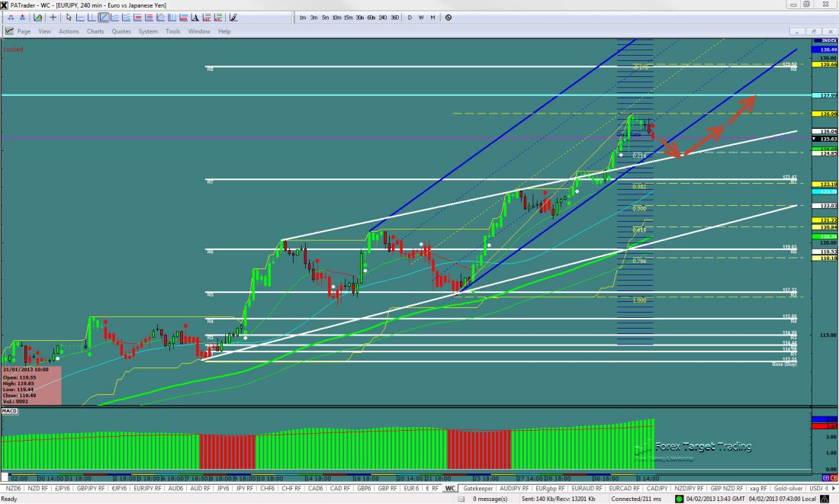The width and height of the screenshot is (839, 504).
Task: Switch chart to Daily (D) timeframe
Action: (410, 17)
